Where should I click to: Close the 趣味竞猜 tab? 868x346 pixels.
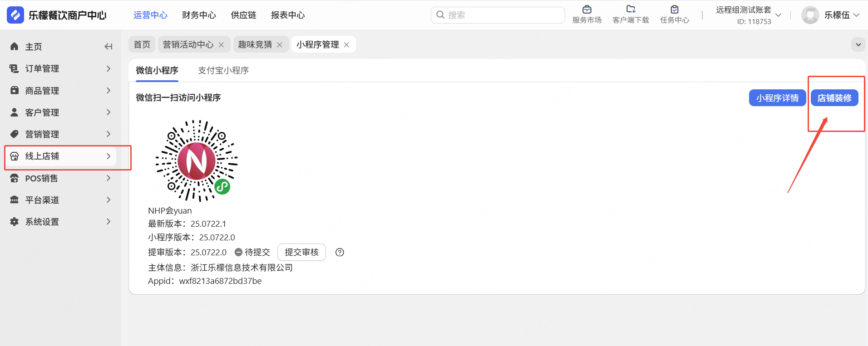click(x=280, y=44)
